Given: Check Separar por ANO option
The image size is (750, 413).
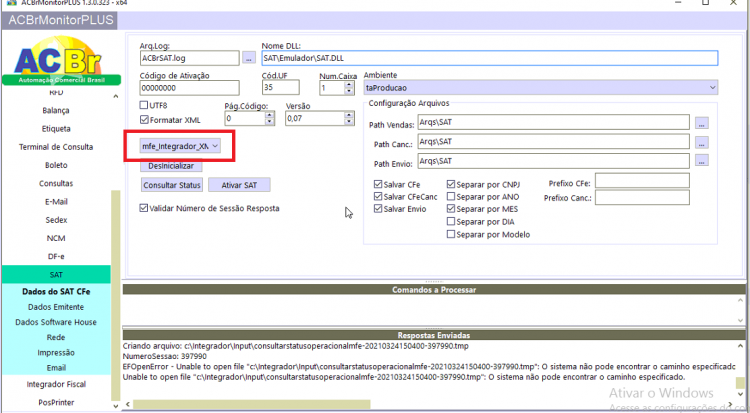Looking at the screenshot, I should click(451, 196).
